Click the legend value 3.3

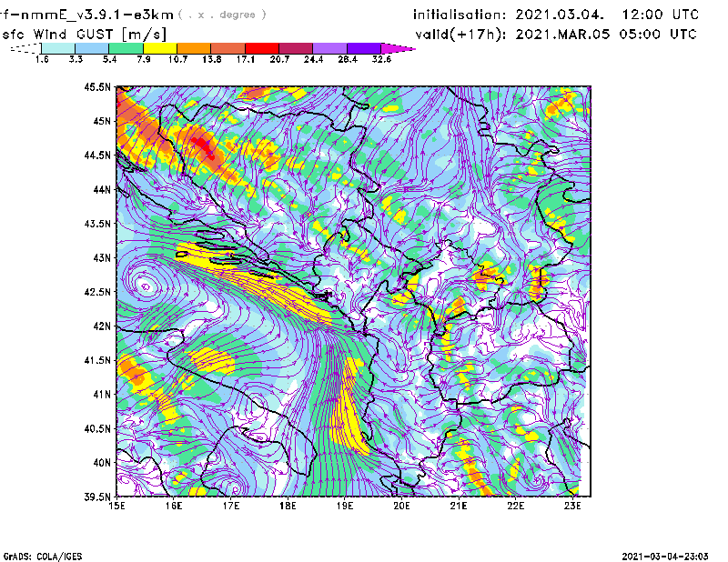76,59
